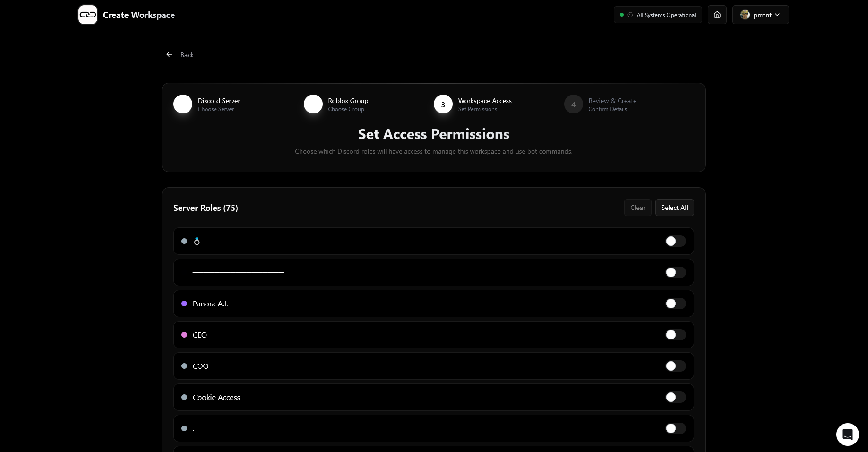Screen dimensions: 868x452
Task: Enable access for the CEO role
Action: coord(675,335)
